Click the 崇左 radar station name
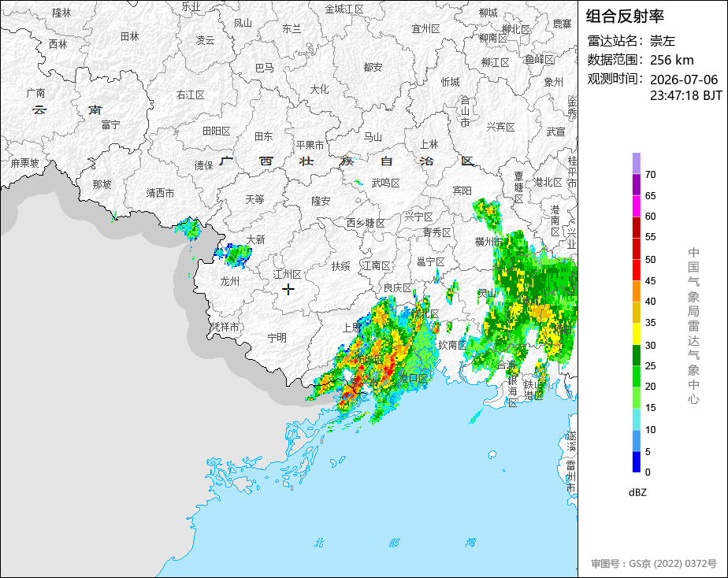The width and height of the screenshot is (728, 578). [662, 41]
